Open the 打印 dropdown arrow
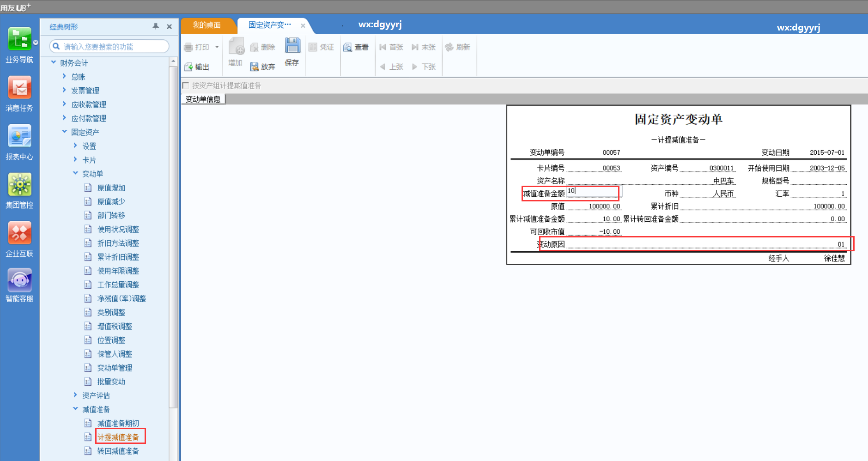 [x=217, y=47]
